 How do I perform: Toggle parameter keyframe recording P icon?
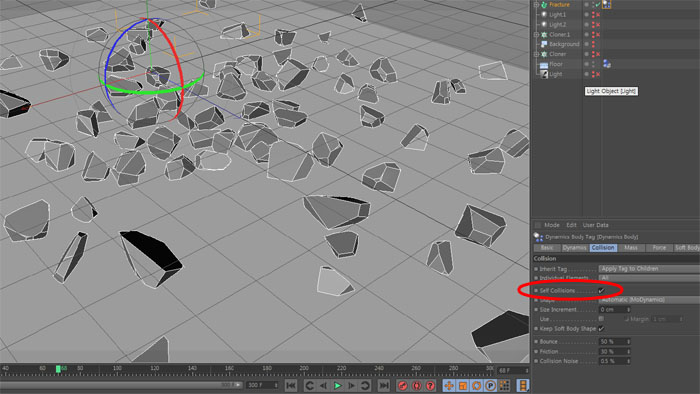(490, 385)
